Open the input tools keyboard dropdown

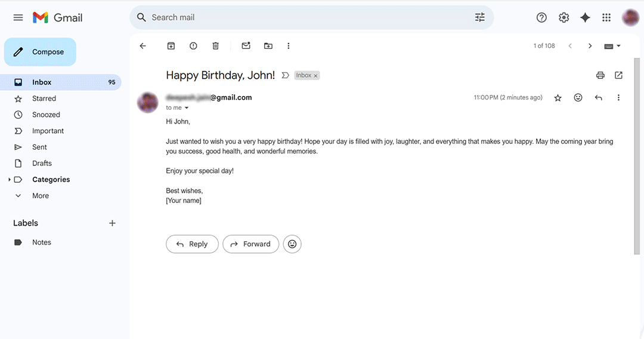click(x=612, y=46)
